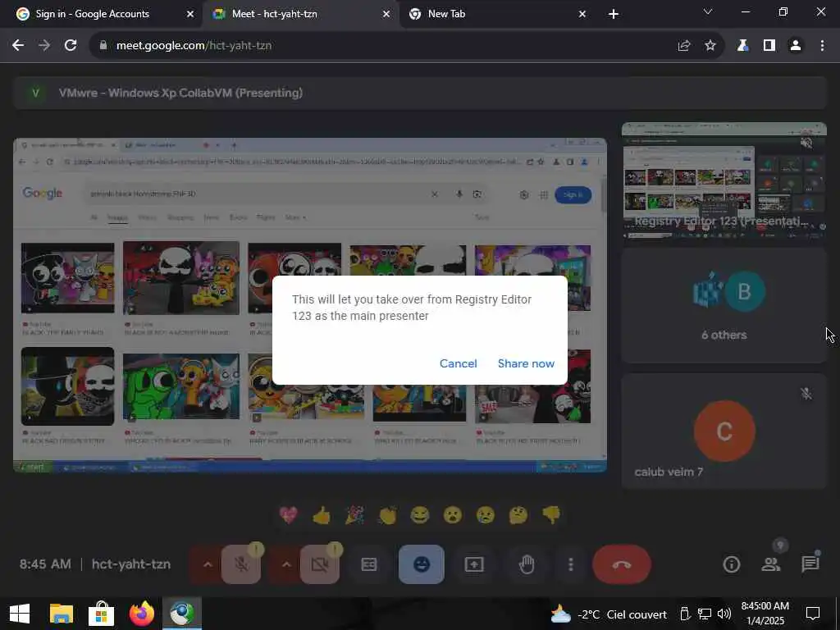Reload the Meet page
This screenshot has height=630, width=840.
[x=71, y=46]
